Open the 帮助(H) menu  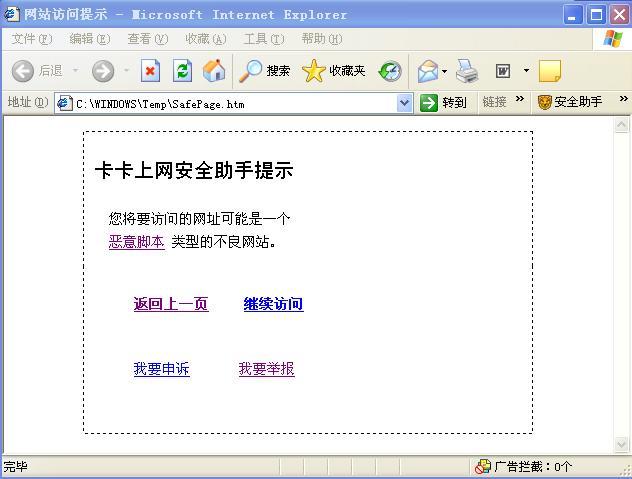click(x=322, y=39)
